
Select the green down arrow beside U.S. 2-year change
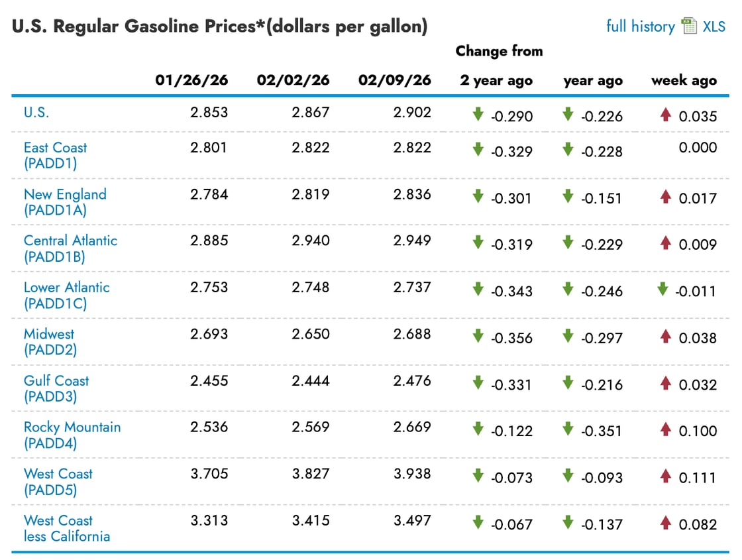tap(478, 114)
